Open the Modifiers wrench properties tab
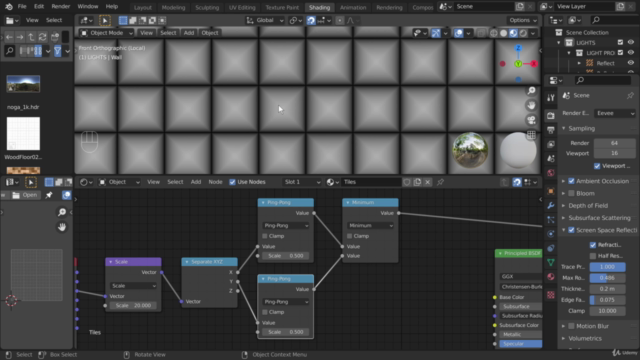Image resolution: width=640 pixels, height=360 pixels. click(x=551, y=205)
